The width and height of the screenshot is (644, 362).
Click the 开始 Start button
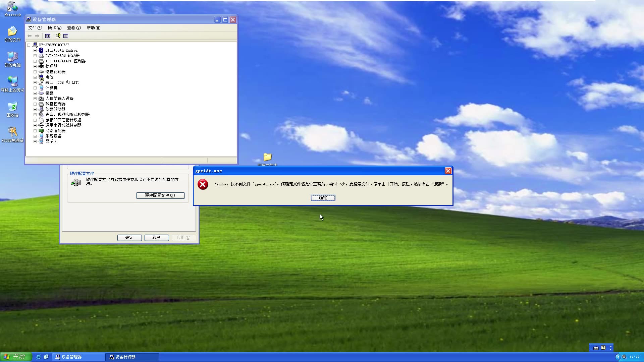point(16,357)
